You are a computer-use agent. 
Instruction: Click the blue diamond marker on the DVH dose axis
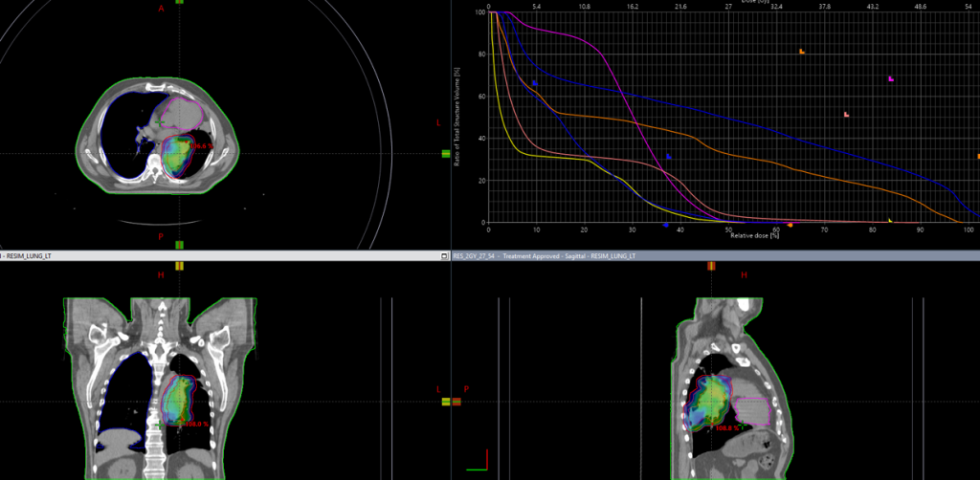tap(665, 225)
